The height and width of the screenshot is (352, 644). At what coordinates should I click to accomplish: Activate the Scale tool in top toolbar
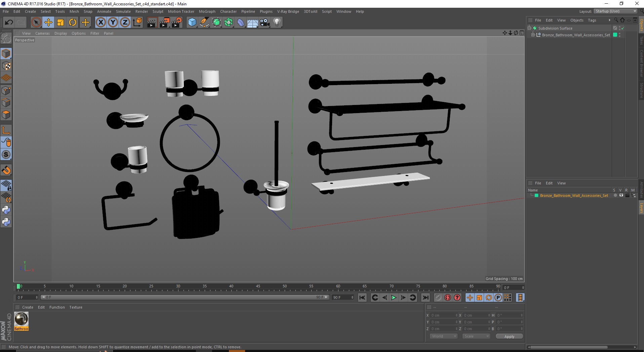[61, 23]
